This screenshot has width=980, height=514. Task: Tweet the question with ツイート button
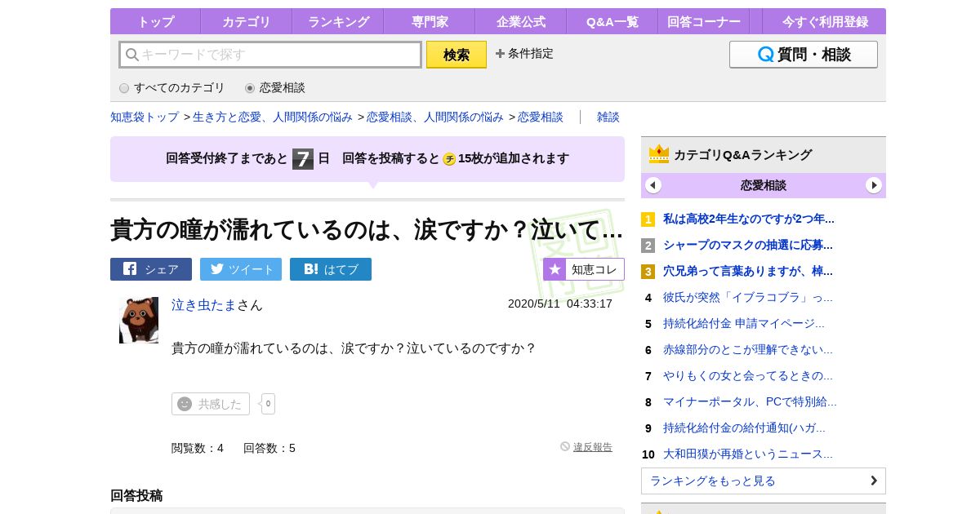coord(241,269)
